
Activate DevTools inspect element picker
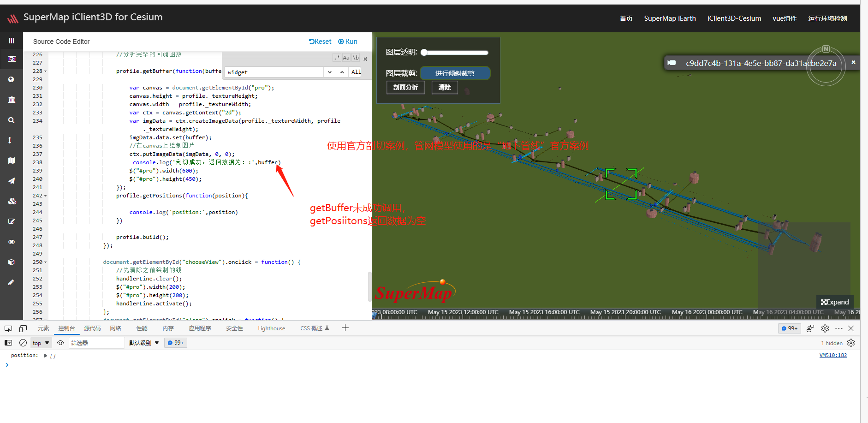click(8, 328)
